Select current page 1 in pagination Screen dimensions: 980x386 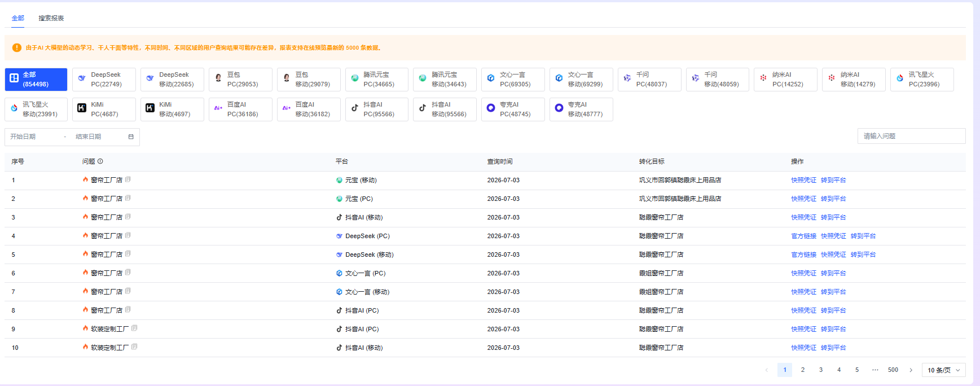(785, 370)
